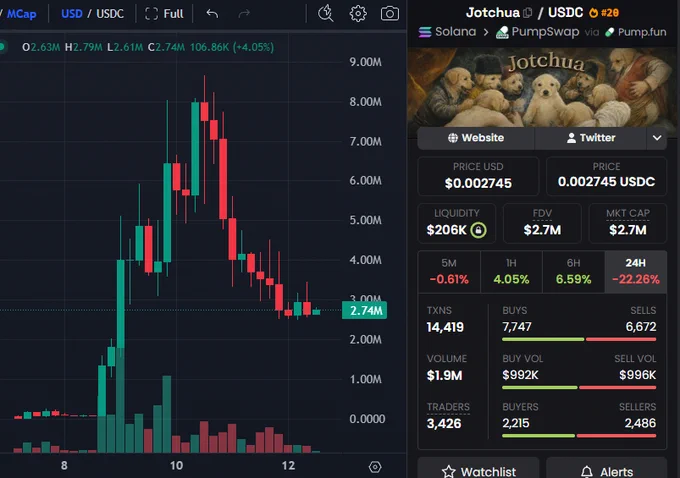The height and width of the screenshot is (478, 680).
Task: Click the PRICE 0.002745 USDC box
Action: coord(606,176)
